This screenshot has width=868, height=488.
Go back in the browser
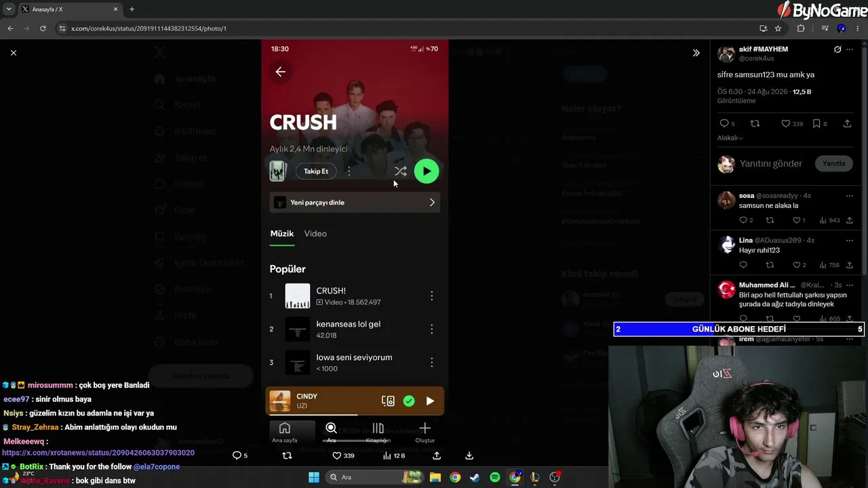[x=10, y=28]
